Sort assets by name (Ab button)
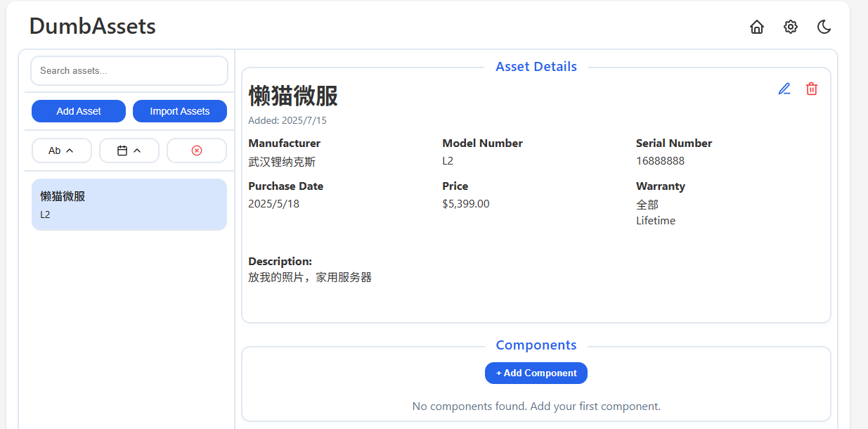Screen dimensions: 868x429 coord(62,151)
